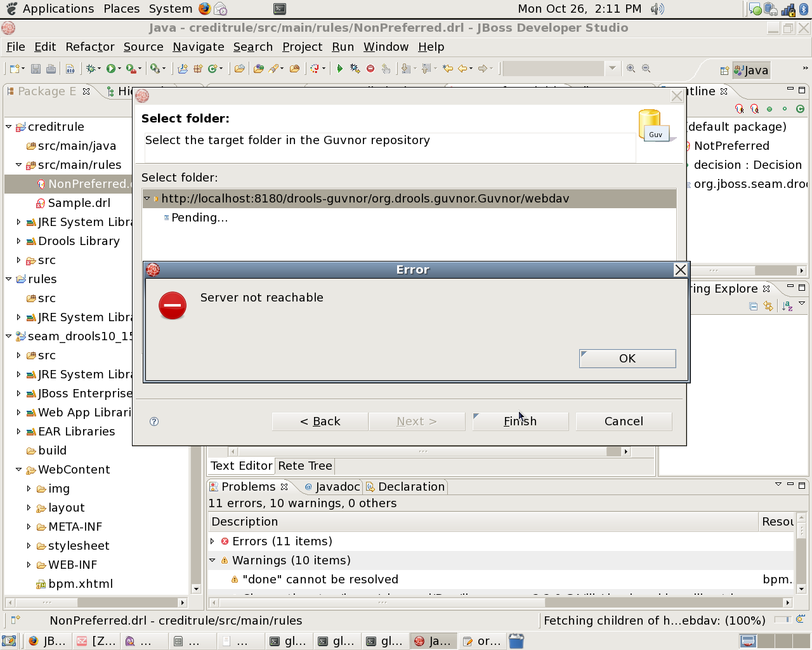
Task: Open the Applications menu in the panel
Action: [x=58, y=9]
